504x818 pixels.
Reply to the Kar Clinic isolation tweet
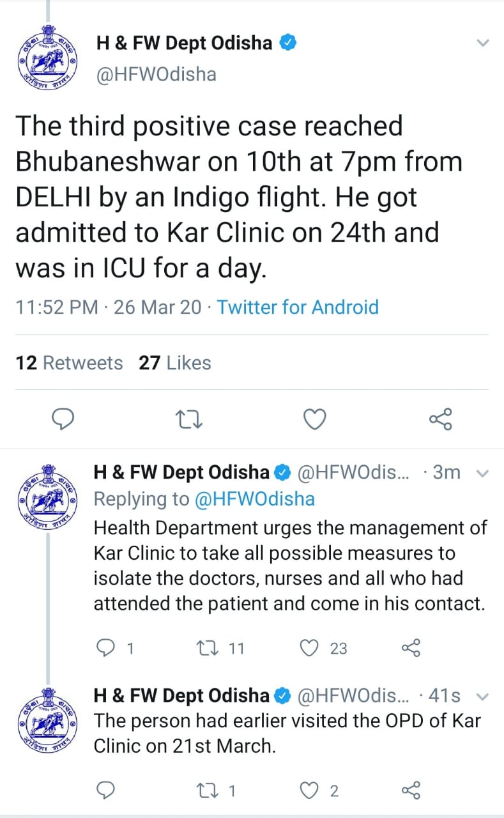click(x=105, y=649)
